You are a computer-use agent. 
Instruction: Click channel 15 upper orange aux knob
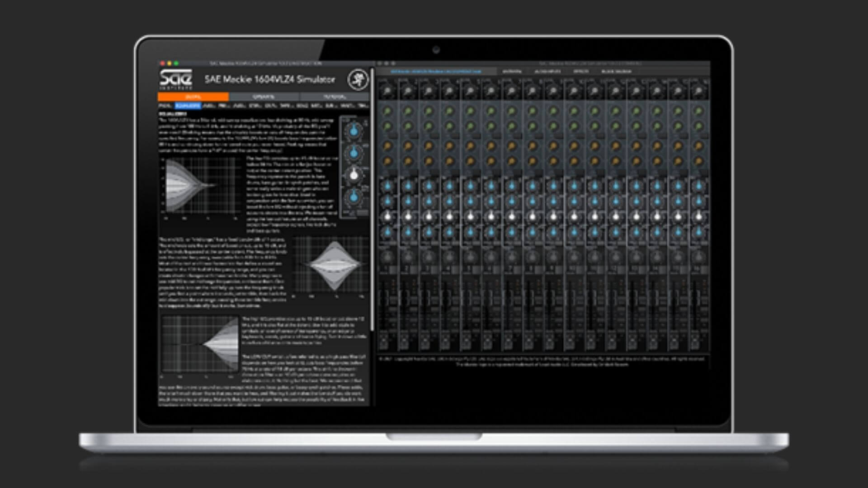point(678,145)
